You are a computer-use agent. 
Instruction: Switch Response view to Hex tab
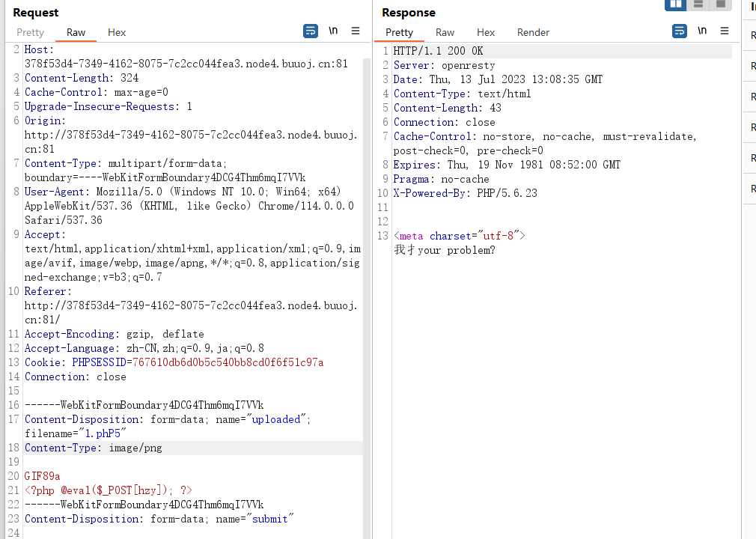486,32
